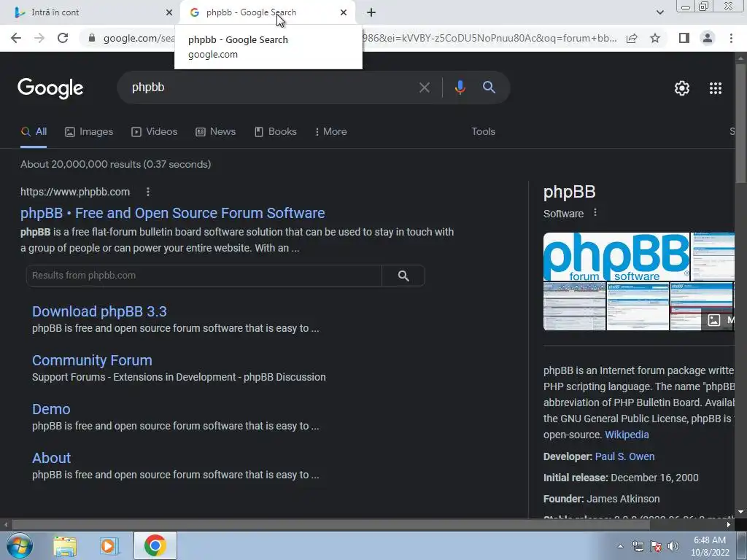Open options for the phpbb.com result
This screenshot has height=560, width=747.
pyautogui.click(x=147, y=192)
